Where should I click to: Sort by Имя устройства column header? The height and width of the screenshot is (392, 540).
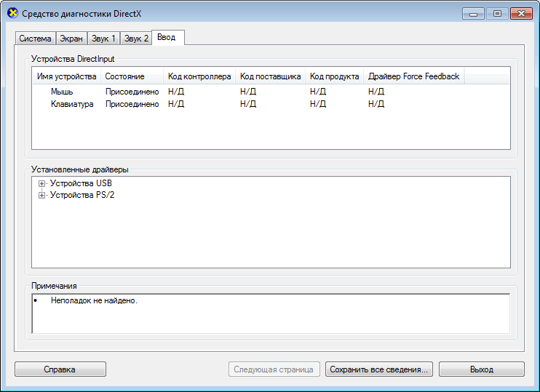click(66, 76)
